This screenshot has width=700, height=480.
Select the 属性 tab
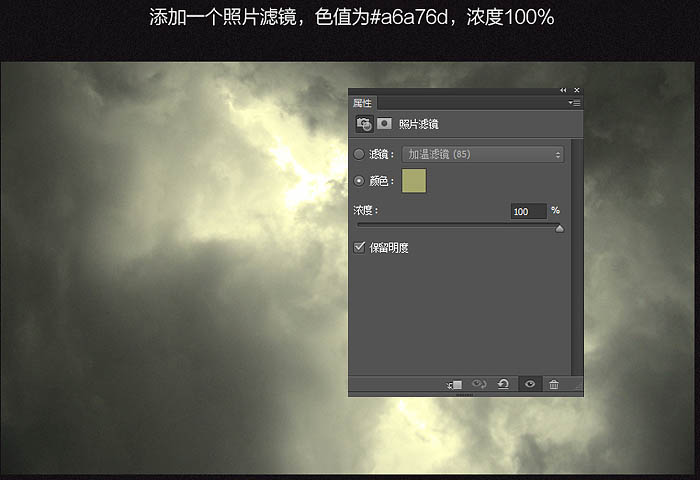(x=362, y=103)
